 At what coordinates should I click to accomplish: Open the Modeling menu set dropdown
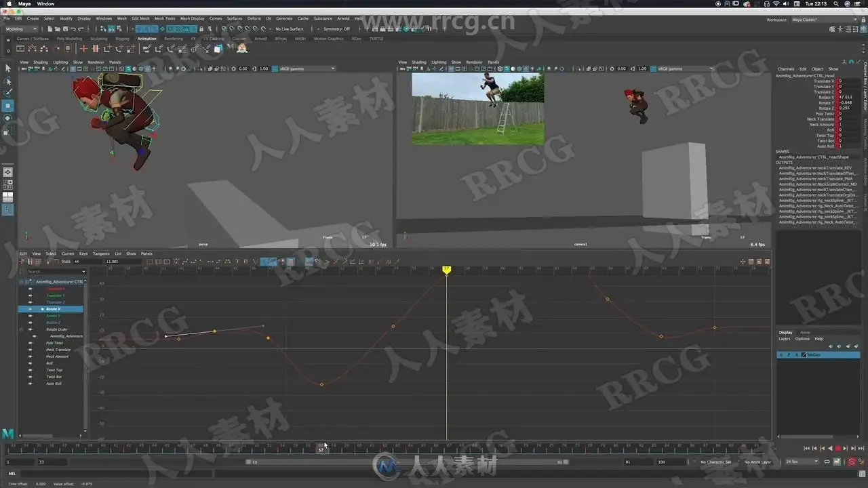(x=22, y=29)
